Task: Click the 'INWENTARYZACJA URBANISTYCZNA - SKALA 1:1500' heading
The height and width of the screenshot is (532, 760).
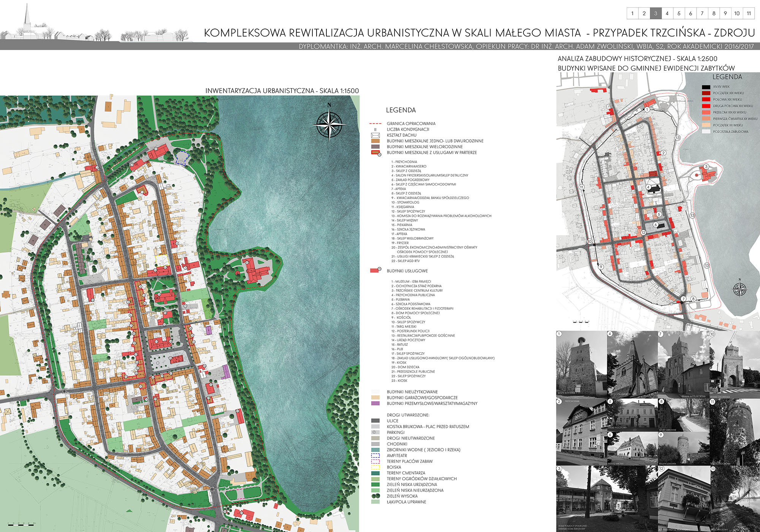Action: [x=282, y=91]
